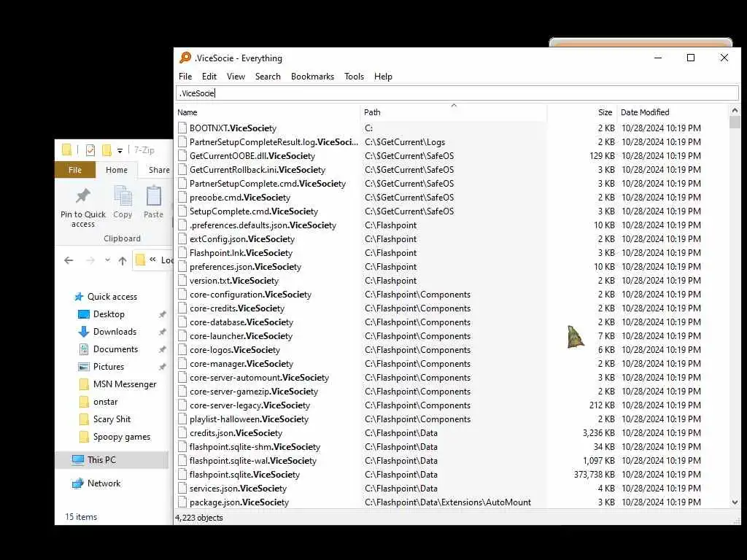This screenshot has height=560, width=747.
Task: Select core-manager.ViceSociety file name
Action: coord(241,363)
